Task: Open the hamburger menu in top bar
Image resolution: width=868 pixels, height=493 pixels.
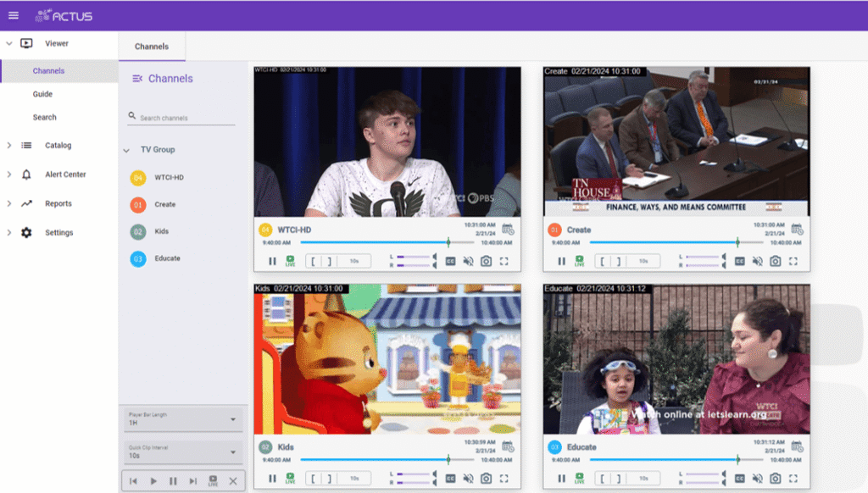Action: pos(14,15)
